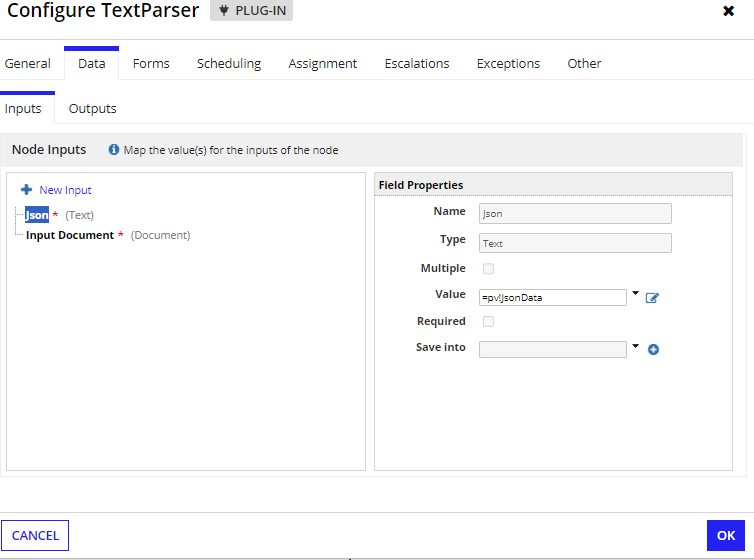Switch to the Outputs tab
This screenshot has width=754, height=560.
(92, 109)
